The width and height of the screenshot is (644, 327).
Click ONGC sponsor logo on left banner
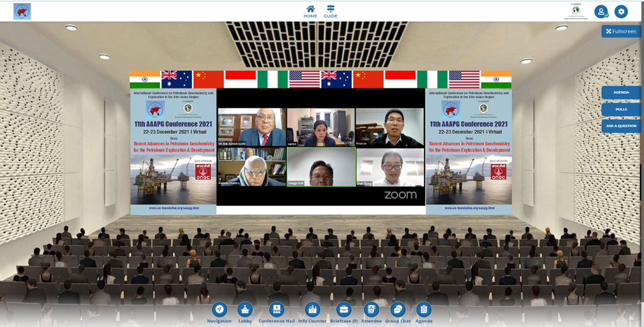(203, 172)
